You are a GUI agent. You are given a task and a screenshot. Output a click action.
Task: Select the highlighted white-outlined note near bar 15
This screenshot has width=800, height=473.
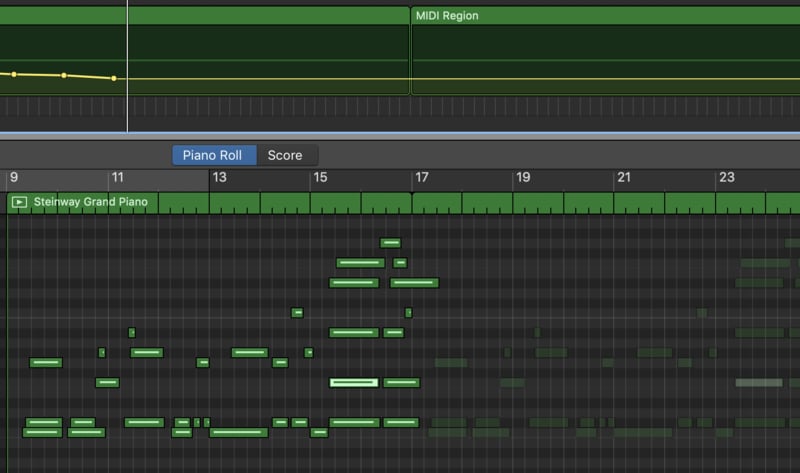tap(354, 383)
